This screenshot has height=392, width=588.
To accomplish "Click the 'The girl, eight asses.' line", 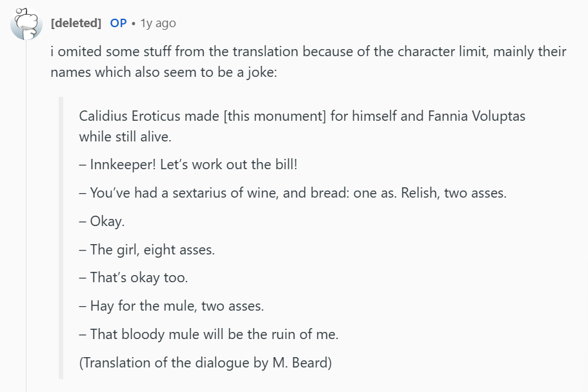I will 147,250.
